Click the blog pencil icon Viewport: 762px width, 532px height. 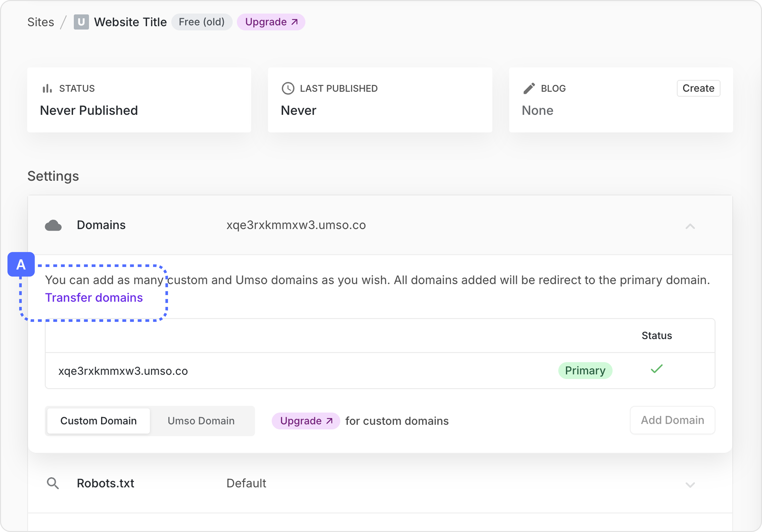point(529,89)
